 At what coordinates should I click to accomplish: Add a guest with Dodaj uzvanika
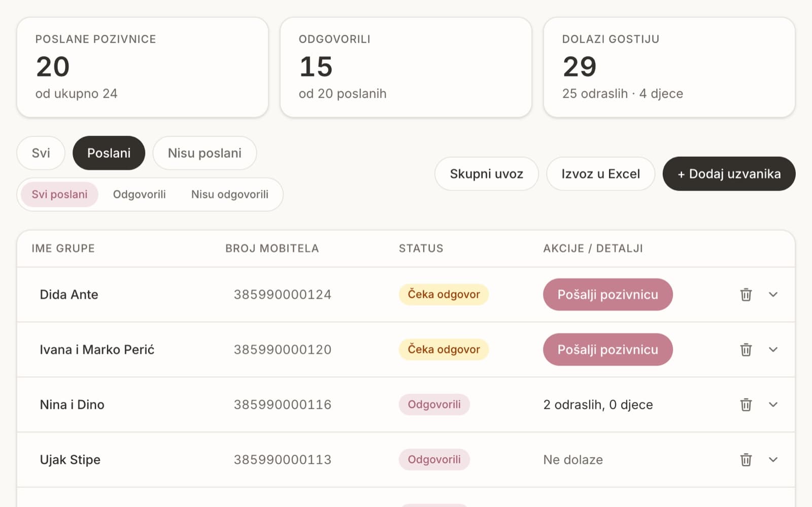(729, 174)
